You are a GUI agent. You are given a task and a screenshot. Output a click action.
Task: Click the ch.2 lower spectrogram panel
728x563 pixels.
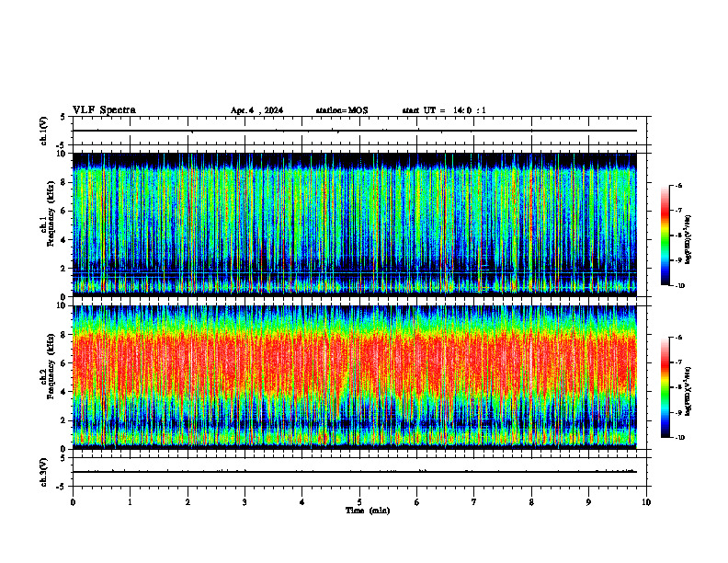[354, 377]
